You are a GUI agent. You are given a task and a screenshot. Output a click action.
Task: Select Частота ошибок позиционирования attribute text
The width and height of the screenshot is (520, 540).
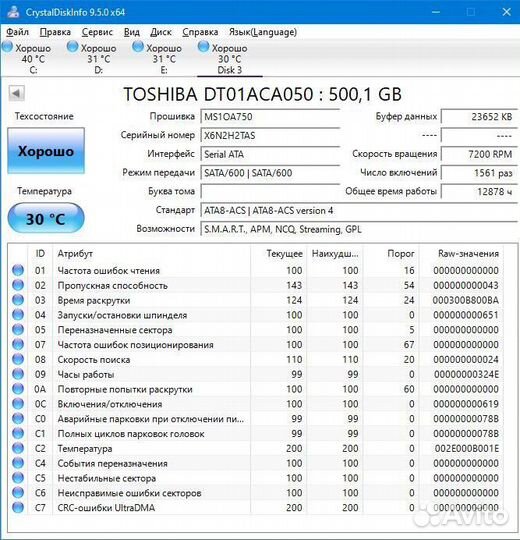(135, 345)
